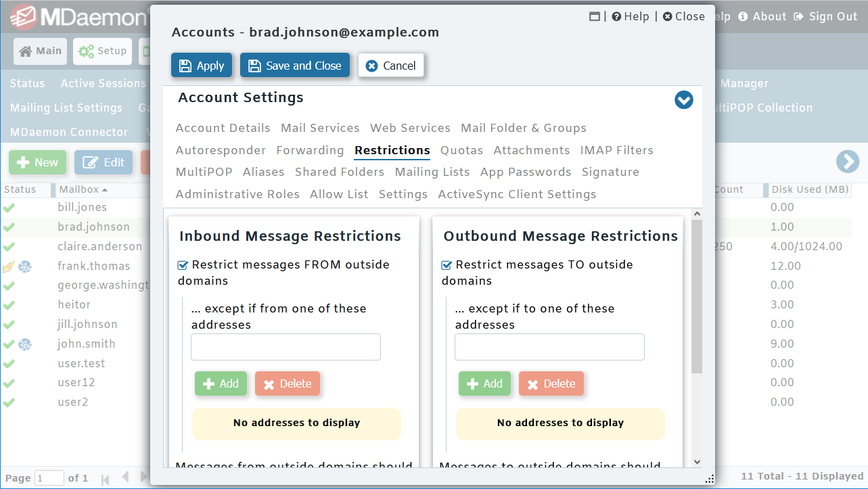Collapse Account Settings with the blue chevron
868x489 pixels.
point(683,99)
